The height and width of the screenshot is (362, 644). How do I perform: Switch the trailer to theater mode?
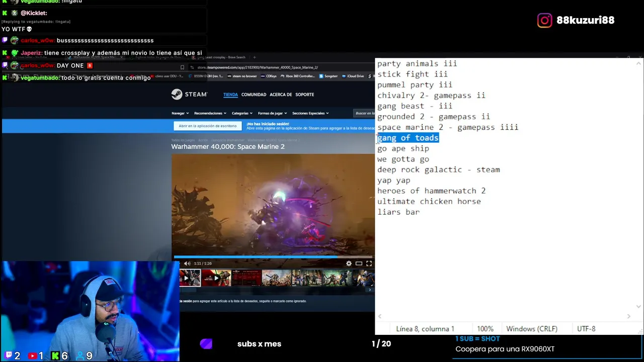[359, 263]
